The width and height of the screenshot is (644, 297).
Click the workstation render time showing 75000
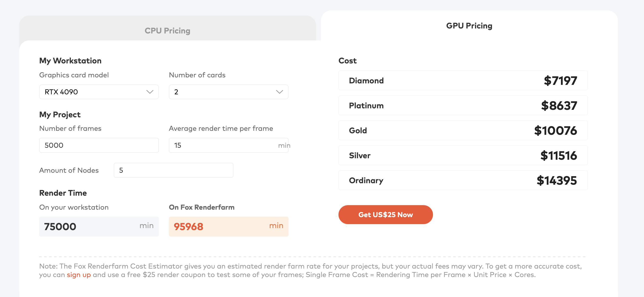click(x=99, y=226)
